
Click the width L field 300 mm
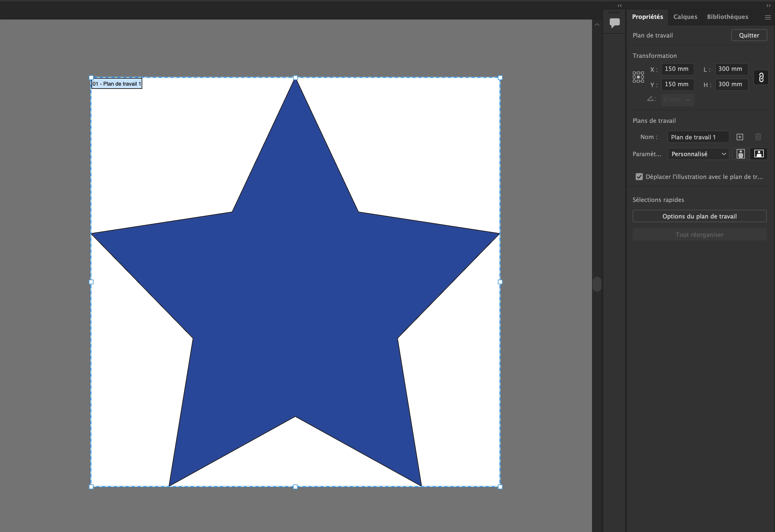point(731,69)
